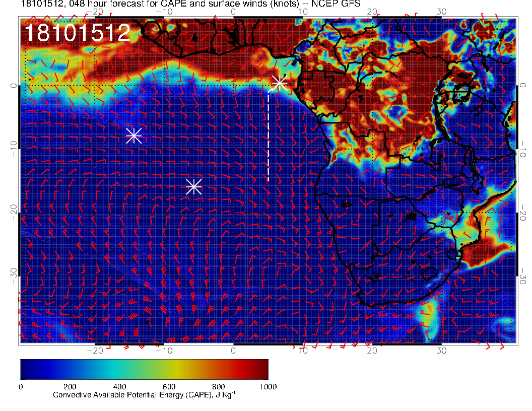Click the large white '18101512' timestamp overlay
The height and width of the screenshot is (411, 532).
pos(78,33)
